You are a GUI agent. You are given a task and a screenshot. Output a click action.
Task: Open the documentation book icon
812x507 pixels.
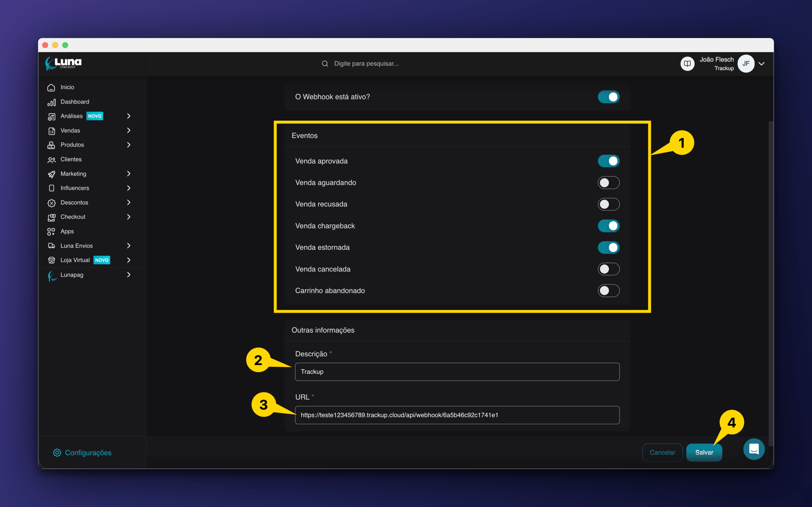[687, 64]
